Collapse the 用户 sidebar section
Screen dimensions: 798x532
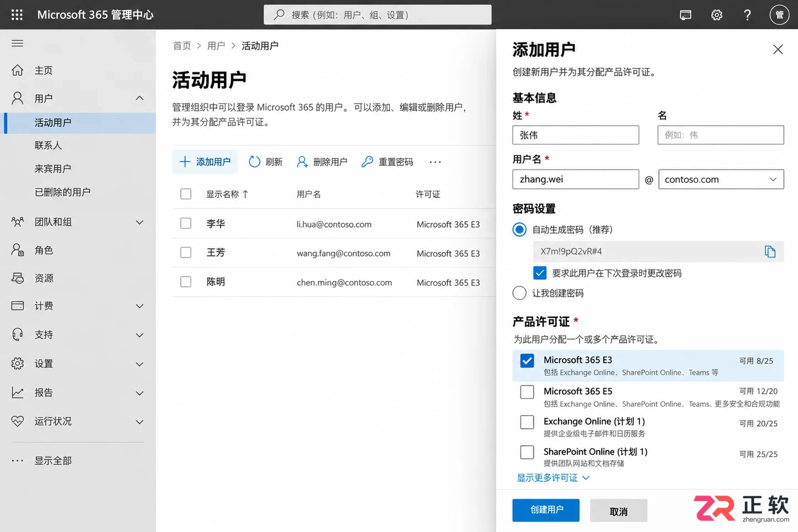pyautogui.click(x=140, y=99)
